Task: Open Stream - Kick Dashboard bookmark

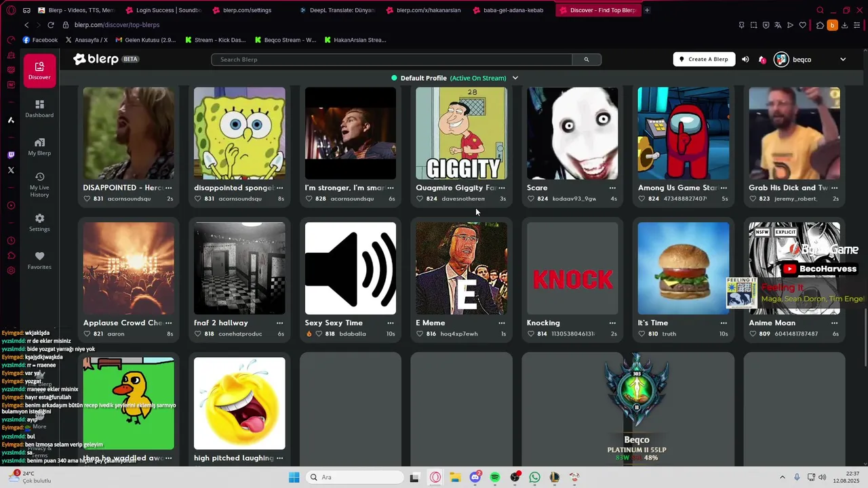Action: coord(216,40)
